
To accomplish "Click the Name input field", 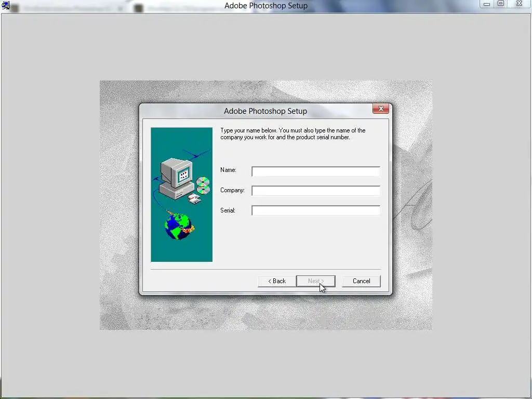I will tap(315, 171).
